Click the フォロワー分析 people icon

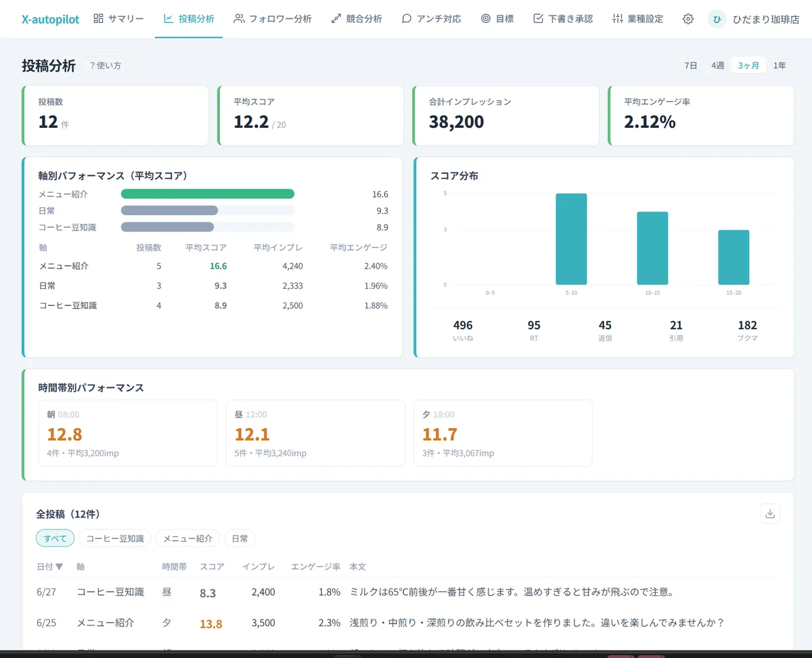point(239,19)
